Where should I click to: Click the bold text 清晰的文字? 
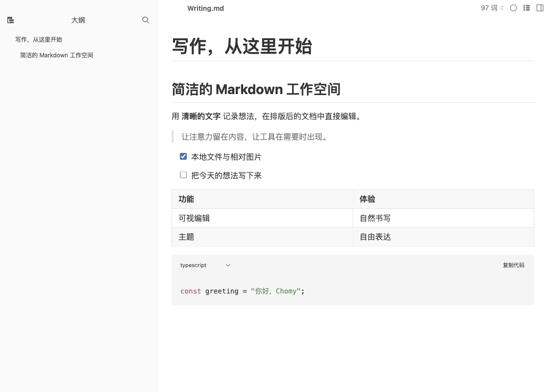[201, 117]
